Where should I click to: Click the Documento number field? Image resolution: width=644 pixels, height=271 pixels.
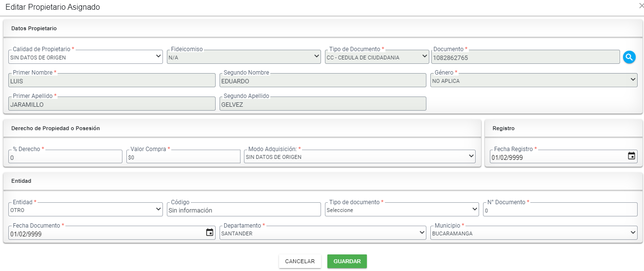point(526,57)
